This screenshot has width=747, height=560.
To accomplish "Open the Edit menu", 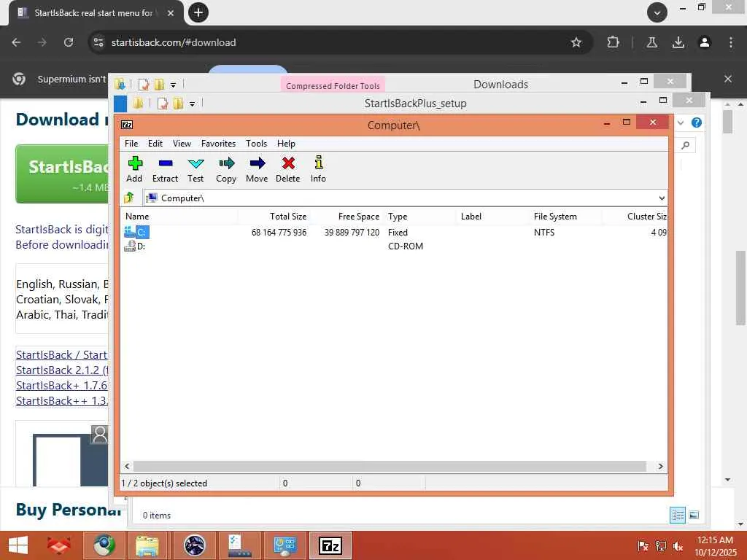I will pos(155,144).
